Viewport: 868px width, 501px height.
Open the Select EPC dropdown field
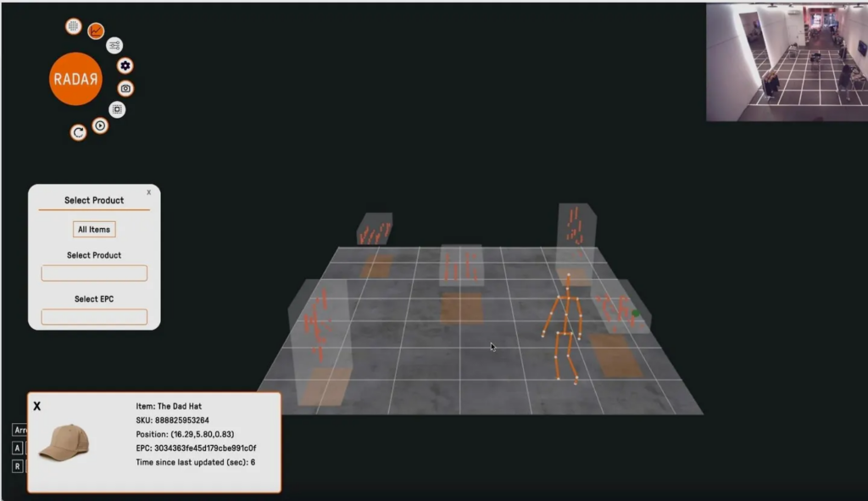[x=94, y=317]
